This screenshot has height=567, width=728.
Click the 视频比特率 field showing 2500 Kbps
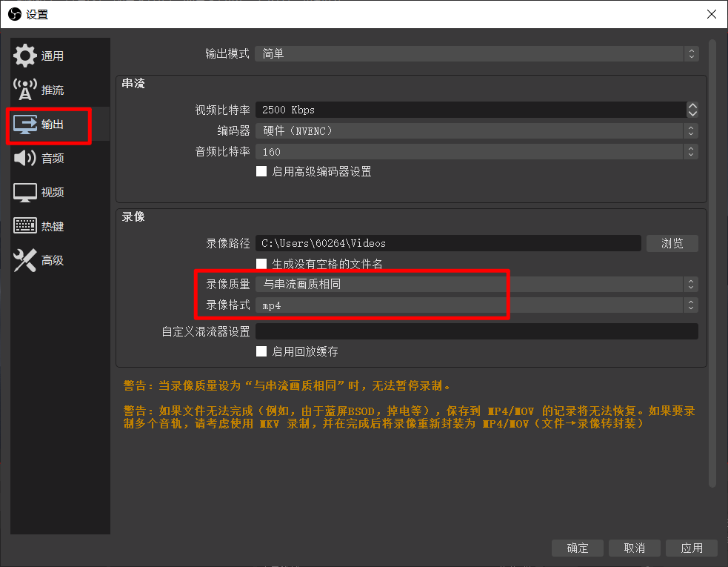(x=471, y=110)
